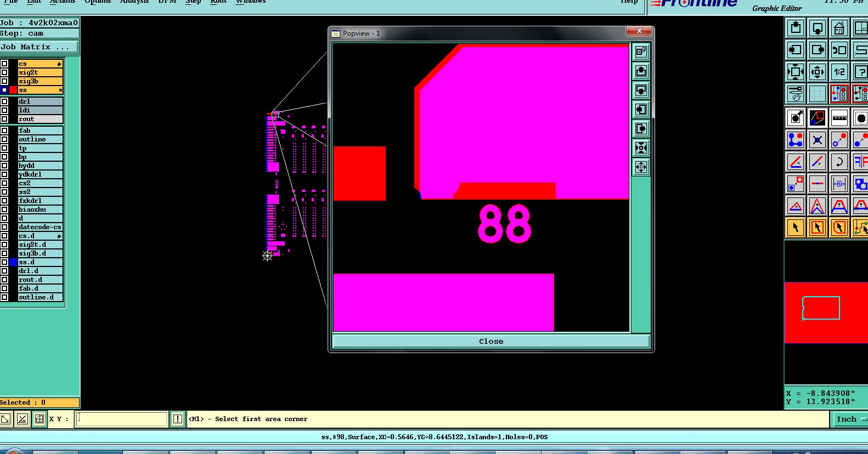Click the Popview pan right icon
The height and width of the screenshot is (454, 868).
tap(641, 128)
